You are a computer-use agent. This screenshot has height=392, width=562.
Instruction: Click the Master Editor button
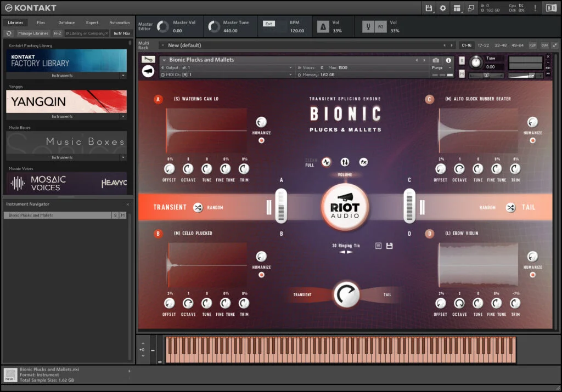click(x=145, y=26)
